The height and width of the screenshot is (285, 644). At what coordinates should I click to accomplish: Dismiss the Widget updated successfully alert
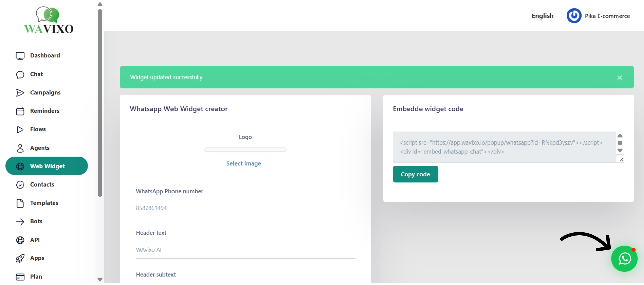(x=620, y=78)
